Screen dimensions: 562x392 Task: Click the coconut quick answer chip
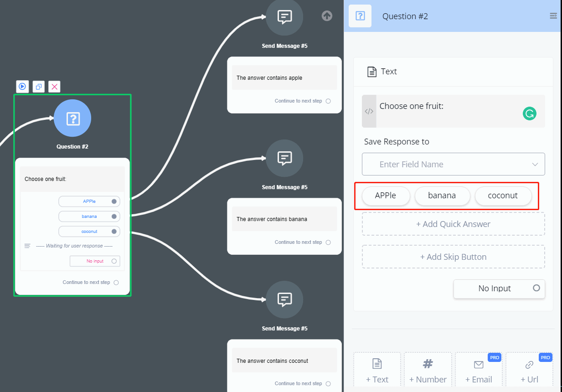pyautogui.click(x=503, y=196)
